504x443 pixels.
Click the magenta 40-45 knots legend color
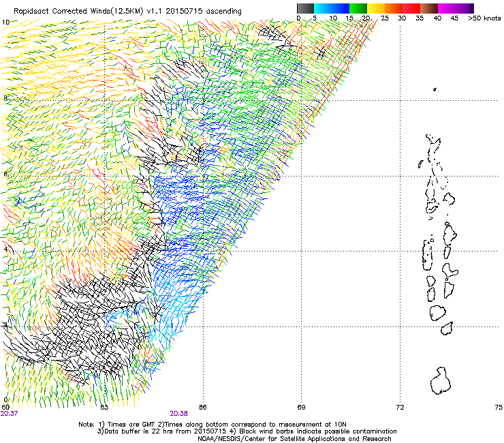(447, 8)
